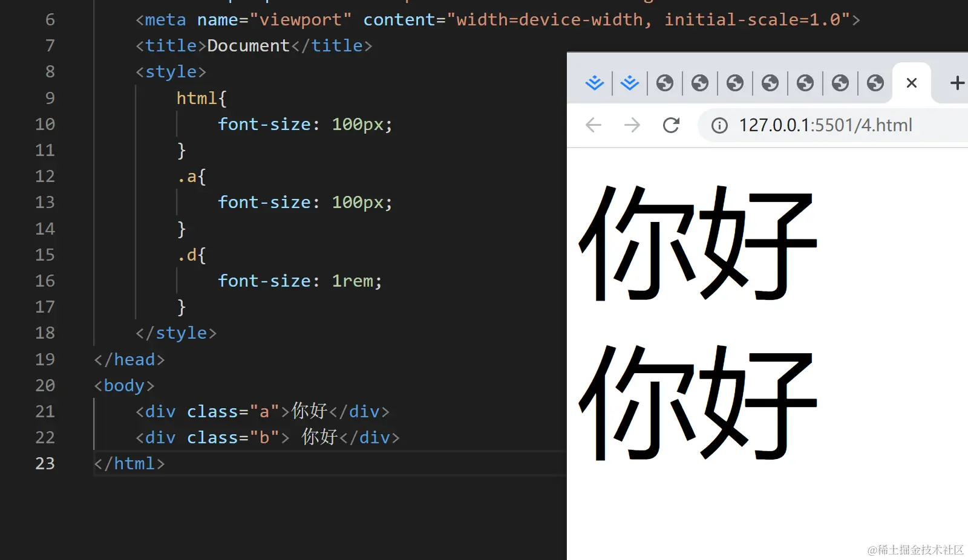Viewport: 968px width, 560px height.
Task: Switch to the second blue-icon tab
Action: click(x=630, y=83)
